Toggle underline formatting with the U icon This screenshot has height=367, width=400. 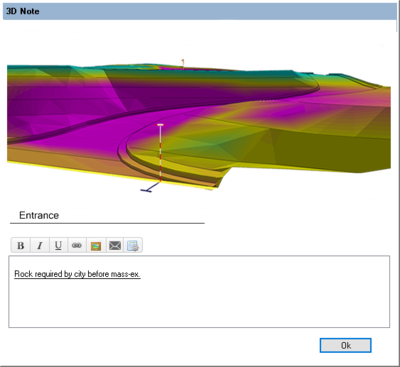(58, 246)
